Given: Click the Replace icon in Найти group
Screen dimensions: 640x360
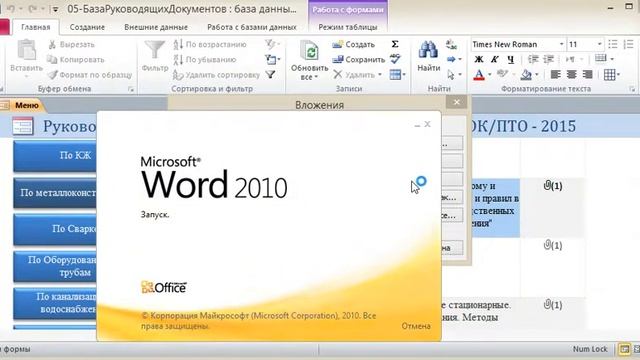Looking at the screenshot, I should pos(451,44).
